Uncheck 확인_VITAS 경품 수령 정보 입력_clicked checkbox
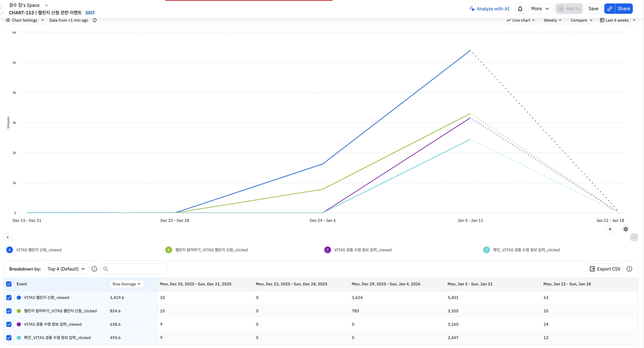 click(x=9, y=338)
